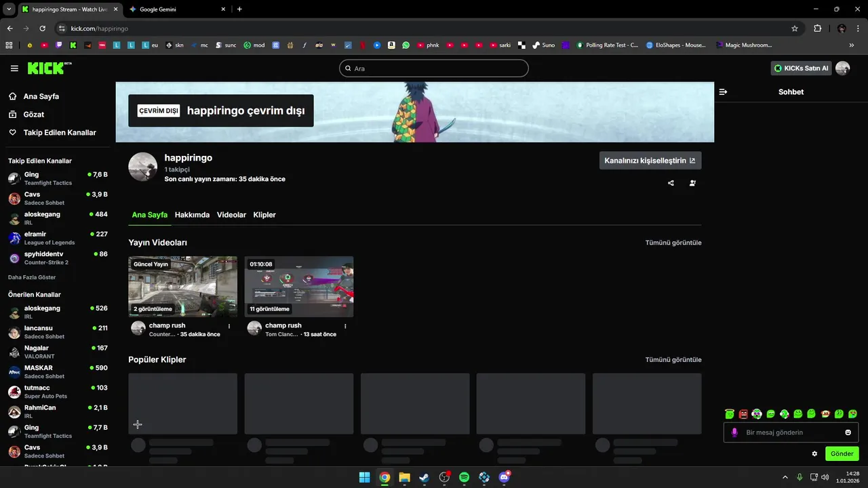Click the happiringo channel avatar

pos(143,167)
